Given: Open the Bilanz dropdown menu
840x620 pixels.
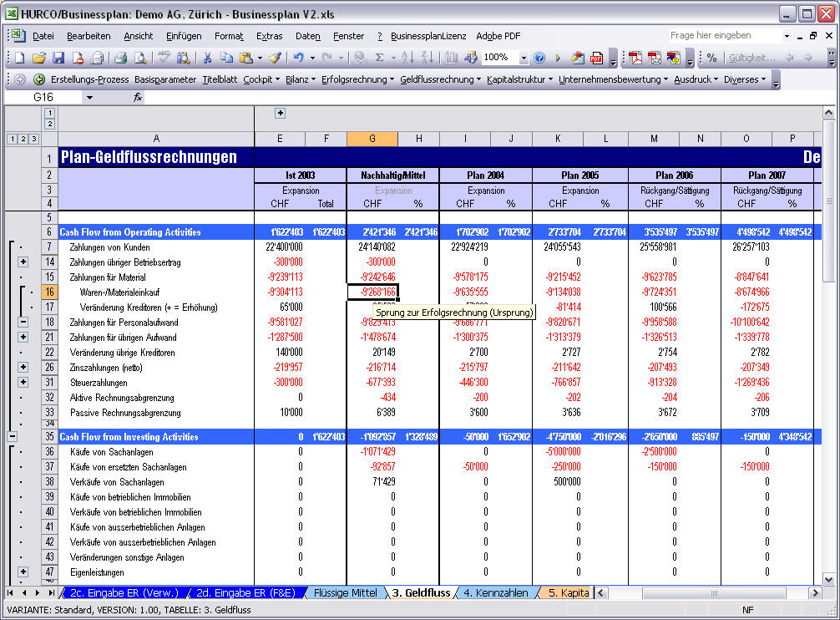Looking at the screenshot, I should coord(301,79).
